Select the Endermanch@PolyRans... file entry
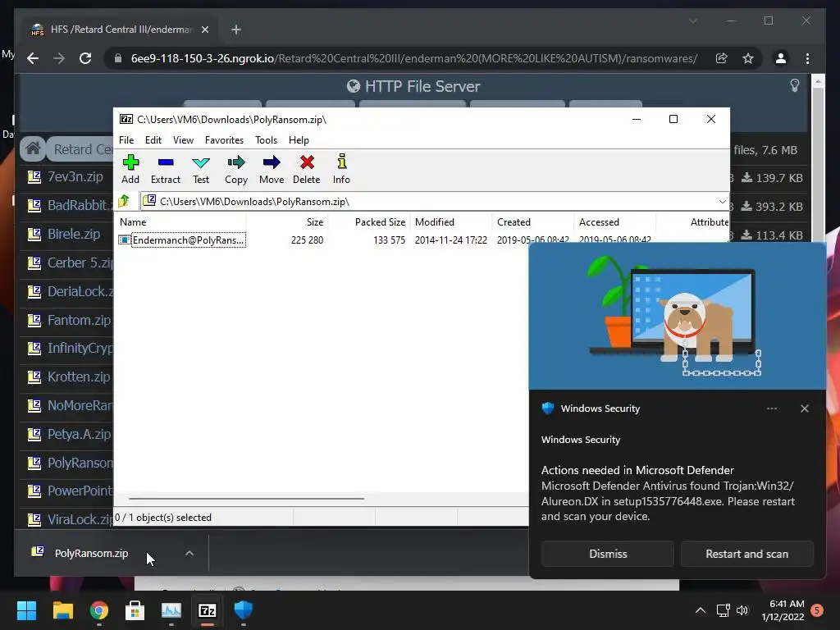The height and width of the screenshot is (630, 840). [x=182, y=240]
